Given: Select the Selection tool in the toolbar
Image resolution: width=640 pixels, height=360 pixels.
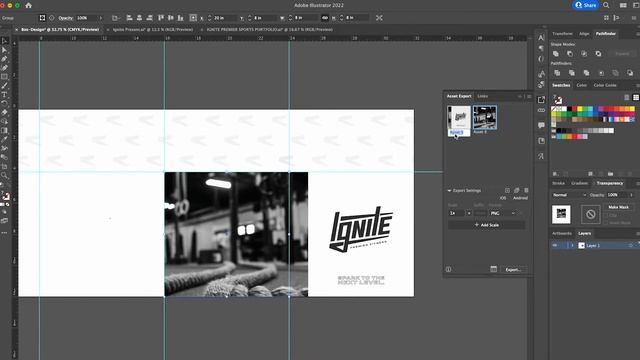Looking at the screenshot, I should (x=4, y=41).
